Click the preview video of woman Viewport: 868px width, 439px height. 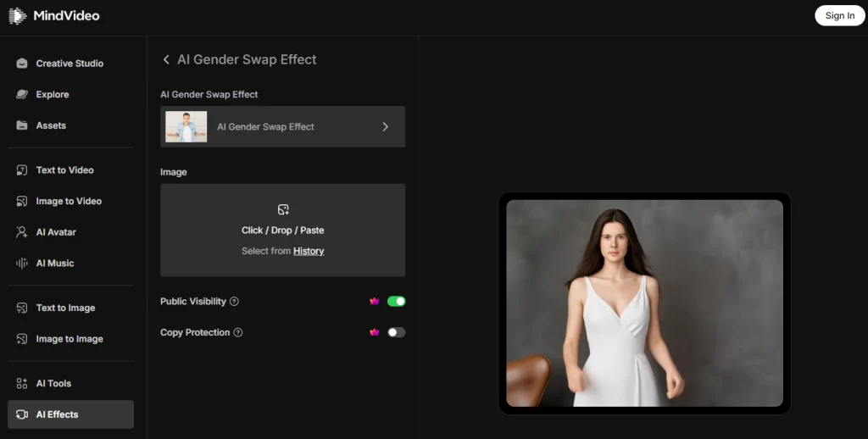644,303
